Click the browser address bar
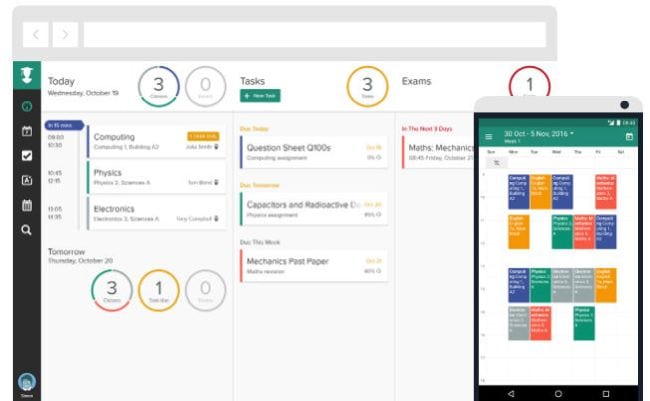The width and height of the screenshot is (650, 401). [x=313, y=35]
